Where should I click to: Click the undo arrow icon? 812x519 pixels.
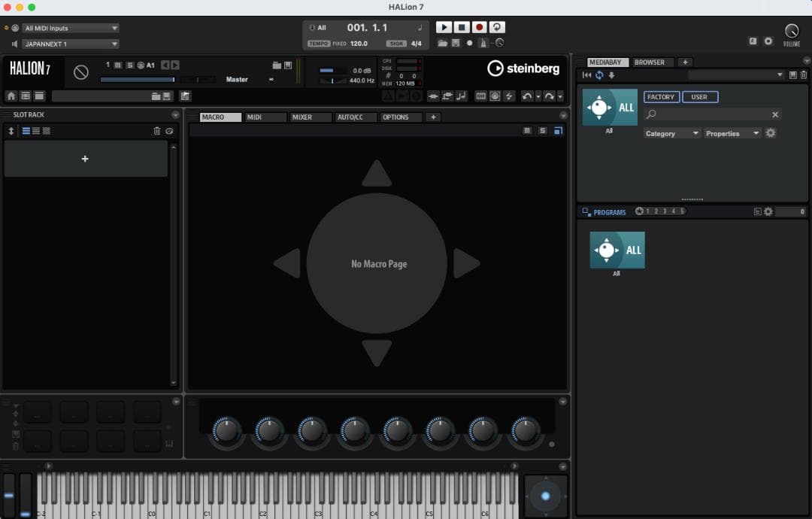527,96
